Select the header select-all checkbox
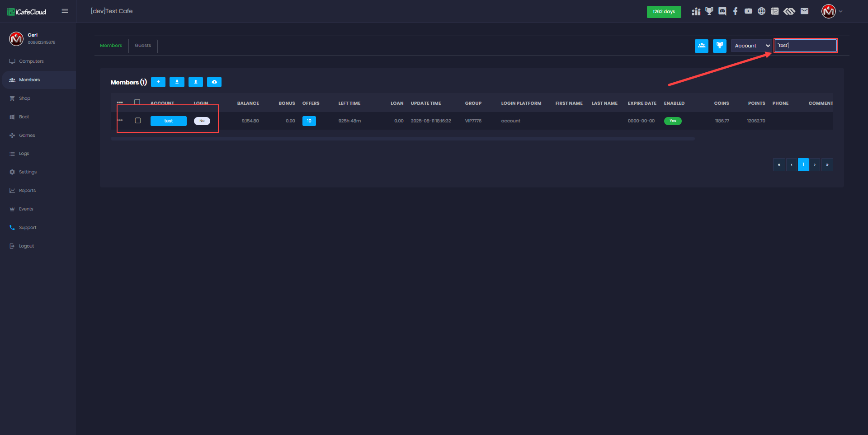868x435 pixels. (x=137, y=102)
